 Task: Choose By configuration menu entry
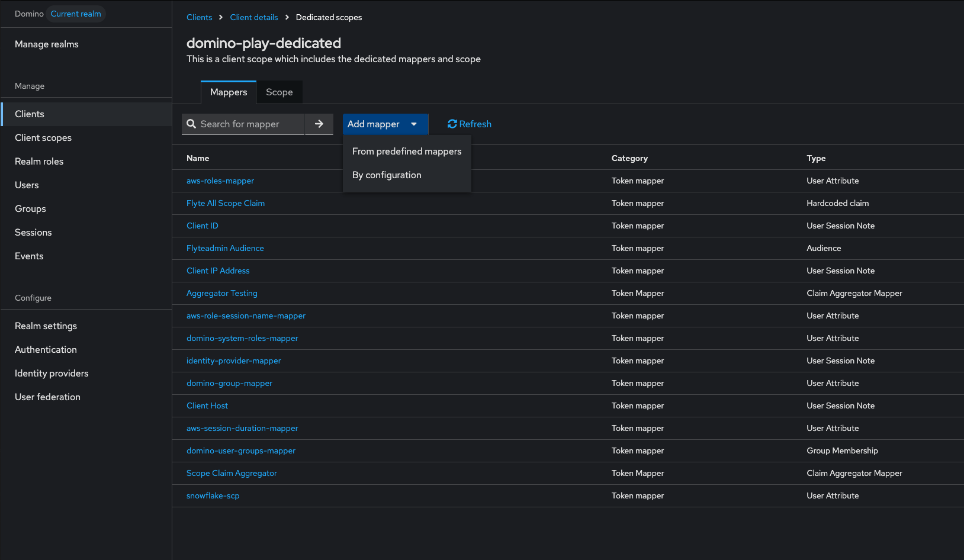pyautogui.click(x=407, y=175)
